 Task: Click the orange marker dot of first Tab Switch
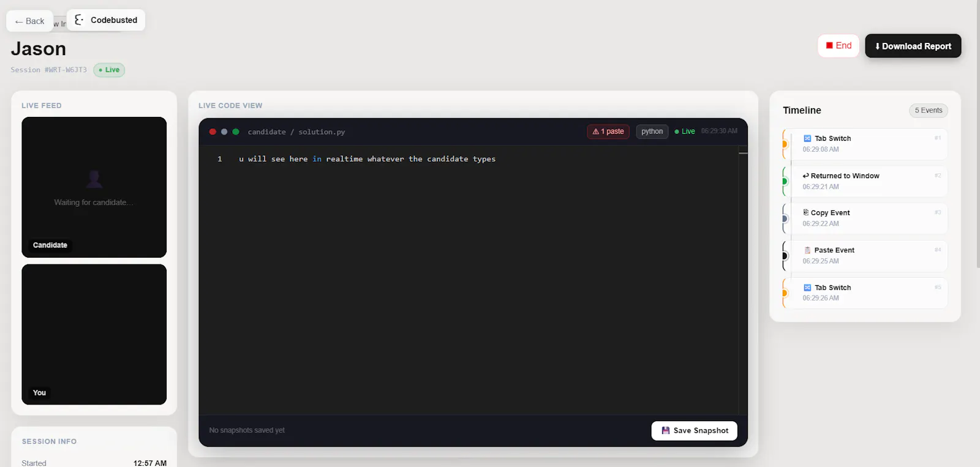(x=784, y=144)
